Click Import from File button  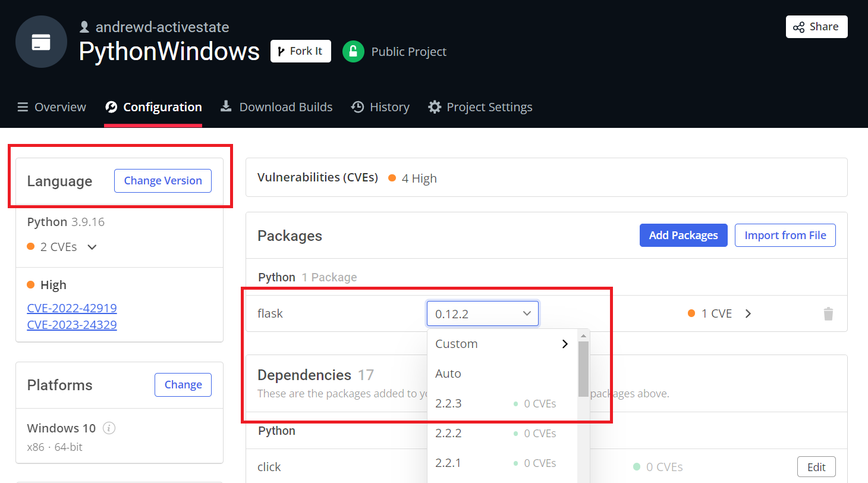point(785,236)
